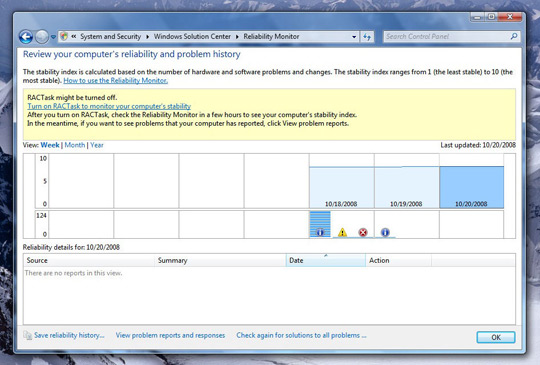The image size is (540, 365).
Task: Minimize the Reliability Monitor window
Action: pos(478,17)
